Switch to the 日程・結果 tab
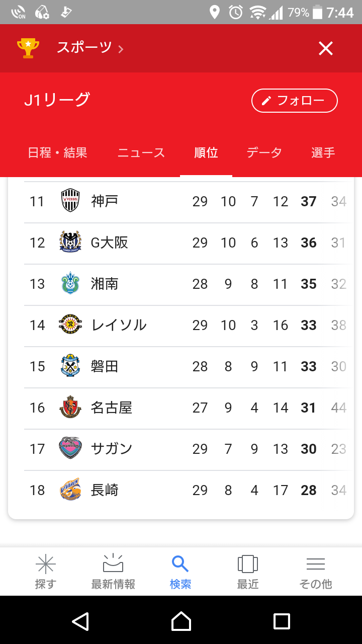 [x=57, y=153]
